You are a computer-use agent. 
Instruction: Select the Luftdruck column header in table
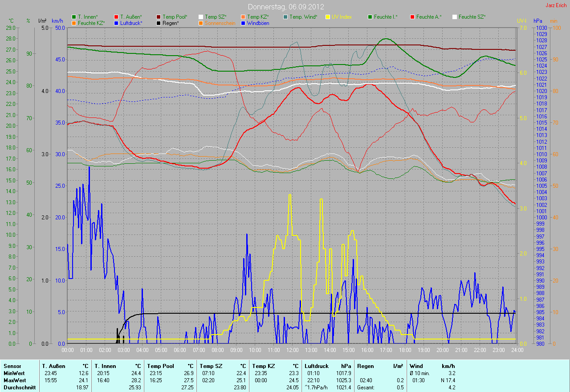314,366
